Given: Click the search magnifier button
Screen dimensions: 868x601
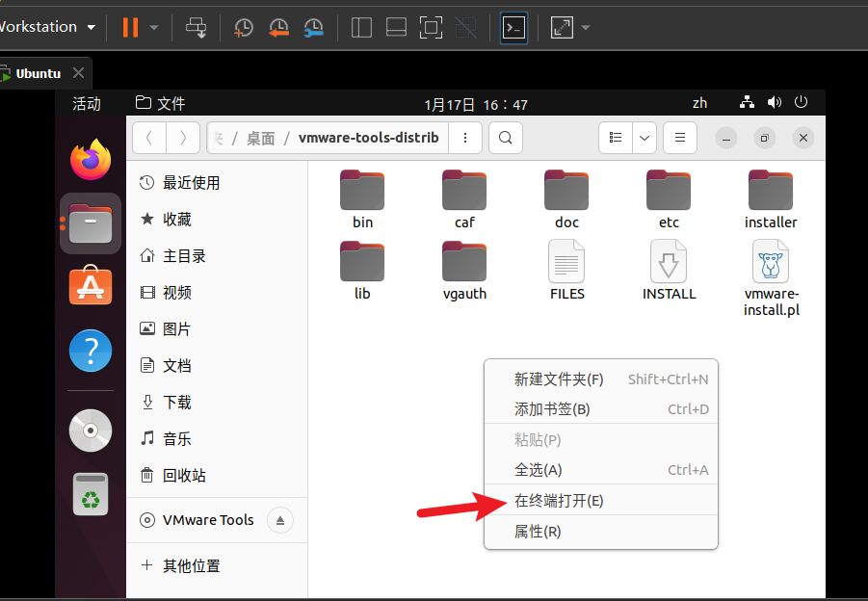Looking at the screenshot, I should (506, 138).
